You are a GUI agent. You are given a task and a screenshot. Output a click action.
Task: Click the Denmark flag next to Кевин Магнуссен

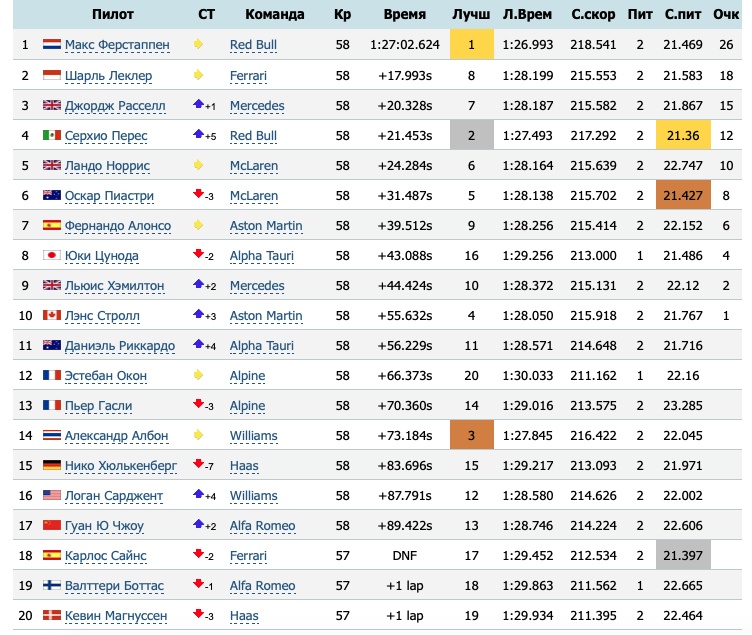[52, 615]
